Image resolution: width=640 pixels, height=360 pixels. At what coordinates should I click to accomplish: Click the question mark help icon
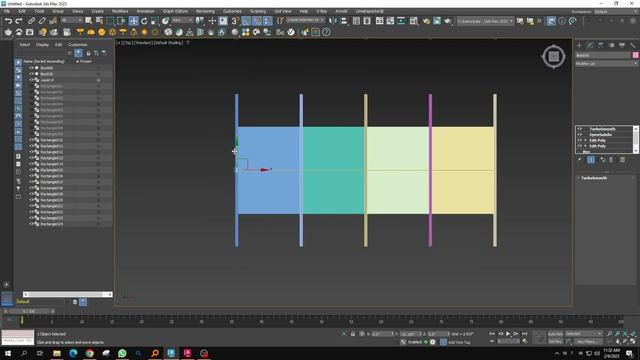point(327,32)
